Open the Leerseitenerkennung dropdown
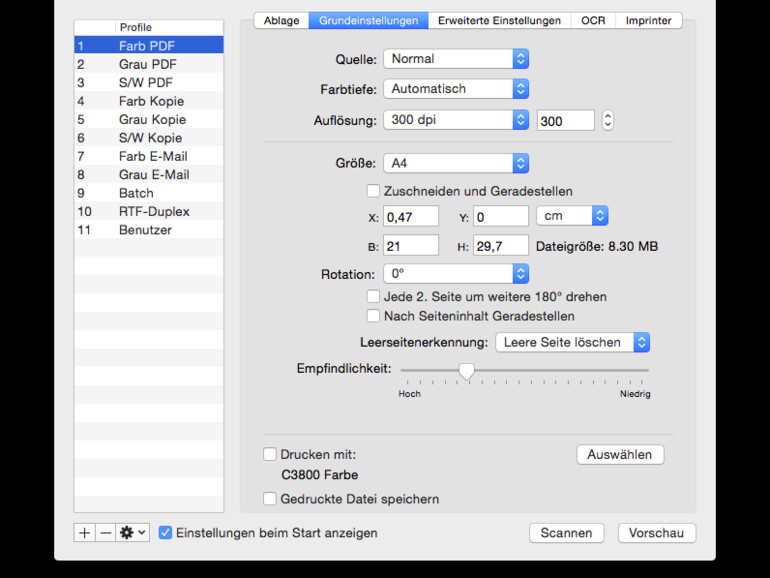The image size is (770, 578). tap(573, 342)
